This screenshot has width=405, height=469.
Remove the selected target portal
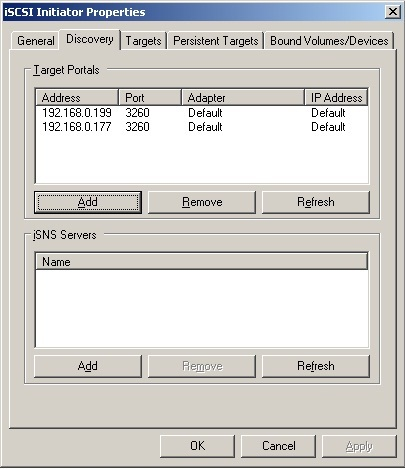click(202, 202)
